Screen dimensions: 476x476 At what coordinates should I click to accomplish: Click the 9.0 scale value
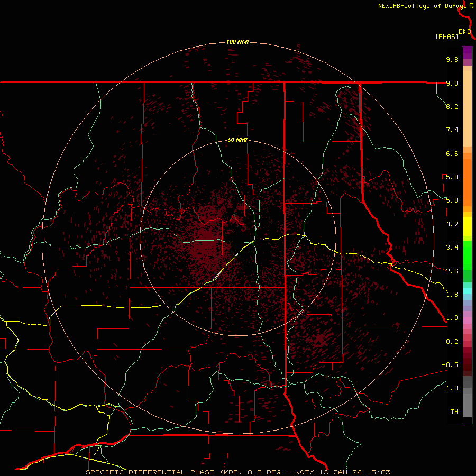pyautogui.click(x=452, y=83)
